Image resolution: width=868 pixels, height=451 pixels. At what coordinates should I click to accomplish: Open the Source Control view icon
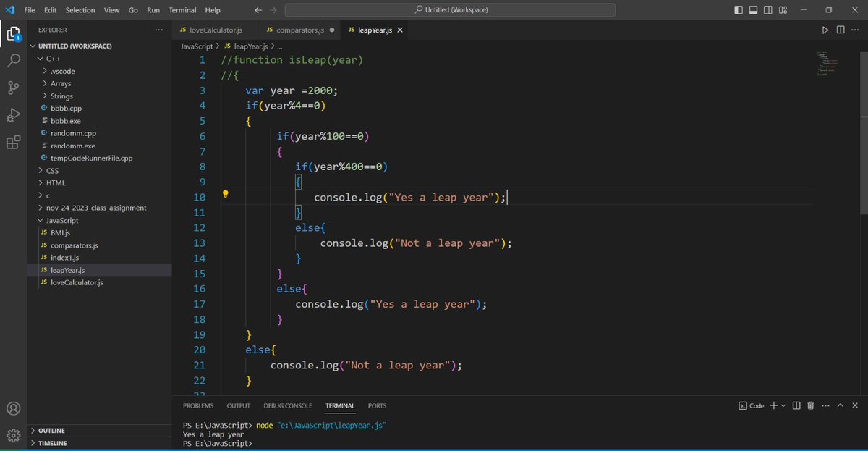point(13,88)
